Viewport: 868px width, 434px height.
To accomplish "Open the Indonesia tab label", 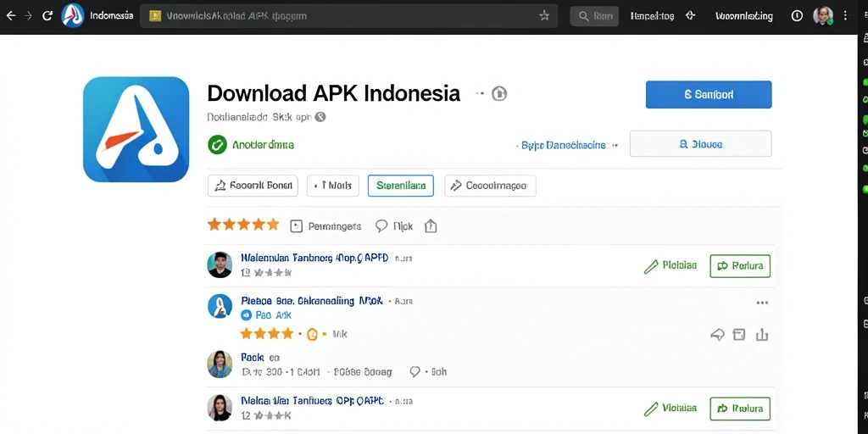I will tap(111, 15).
